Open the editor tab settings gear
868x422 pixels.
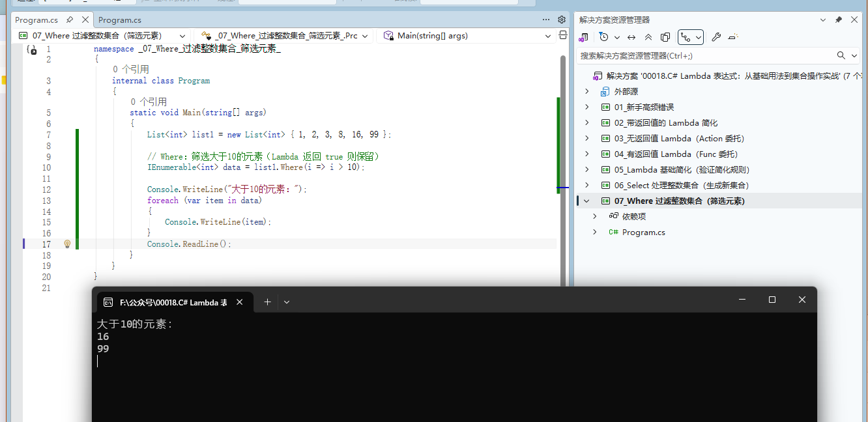pyautogui.click(x=562, y=20)
